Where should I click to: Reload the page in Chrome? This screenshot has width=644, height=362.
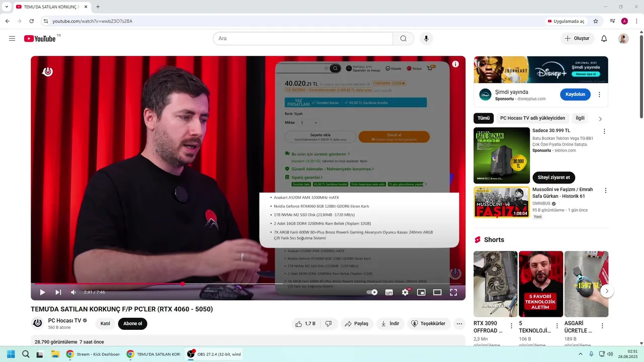[x=31, y=21]
